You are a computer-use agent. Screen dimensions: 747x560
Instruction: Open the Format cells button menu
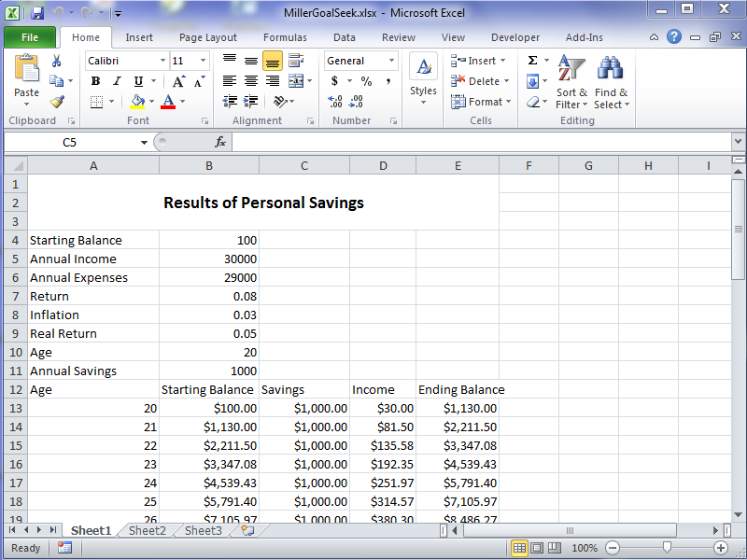tap(480, 102)
